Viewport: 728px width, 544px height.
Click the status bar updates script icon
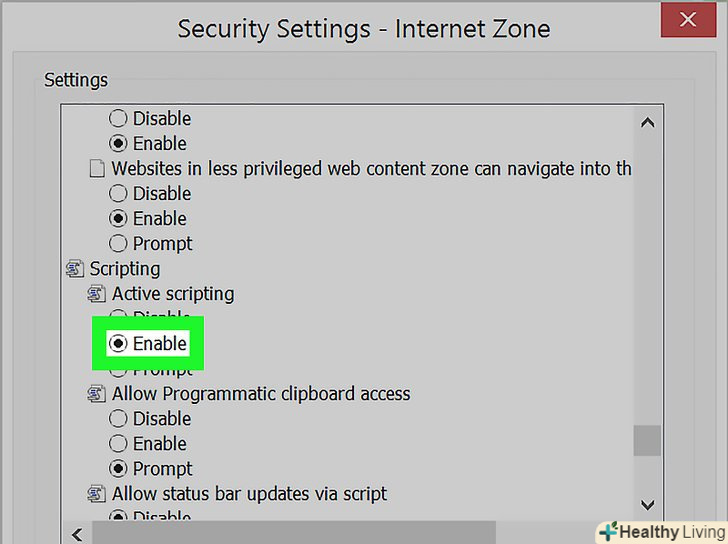(x=97, y=494)
